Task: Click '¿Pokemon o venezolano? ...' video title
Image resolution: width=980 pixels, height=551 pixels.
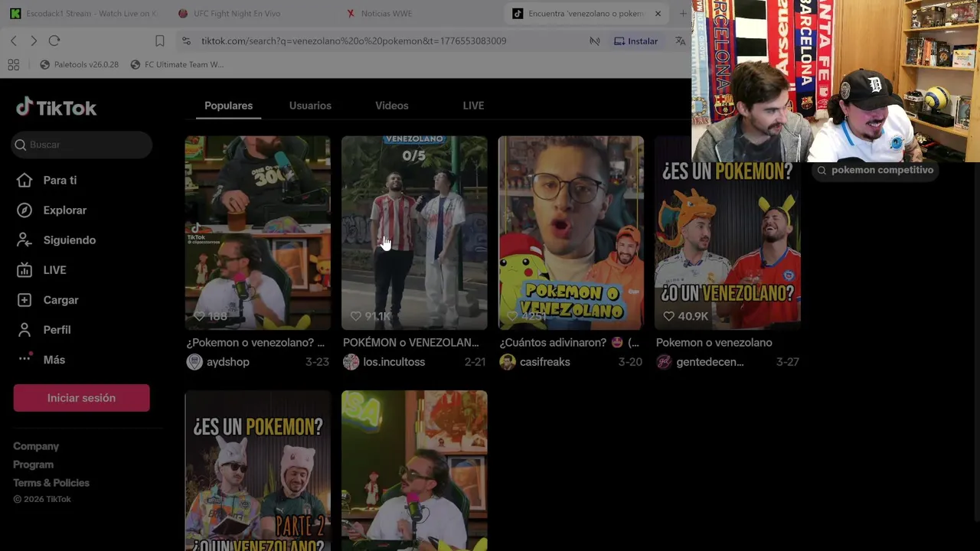Action: (256, 343)
